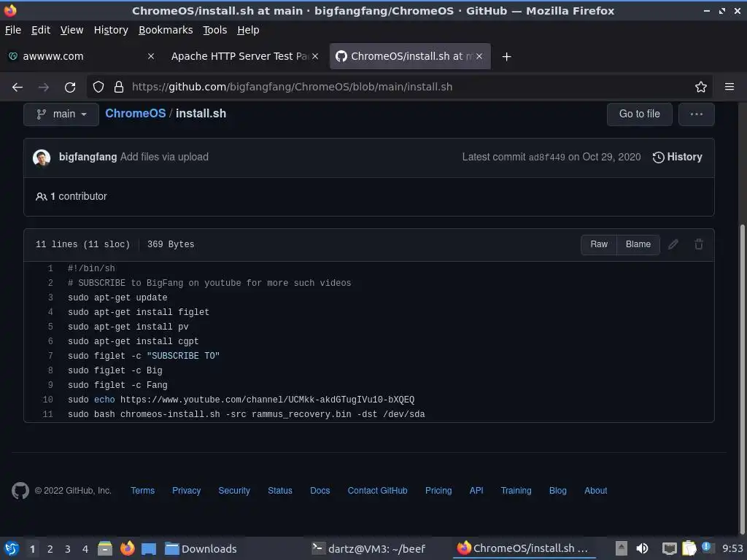Close the Apache HTTP Server Test tab
The image size is (747, 560).
[x=315, y=56]
